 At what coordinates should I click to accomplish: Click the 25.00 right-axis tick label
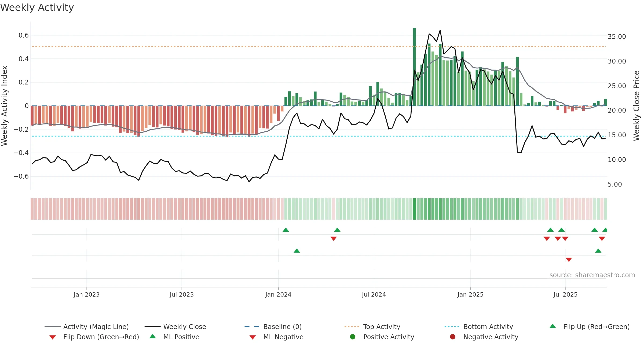[x=617, y=86]
